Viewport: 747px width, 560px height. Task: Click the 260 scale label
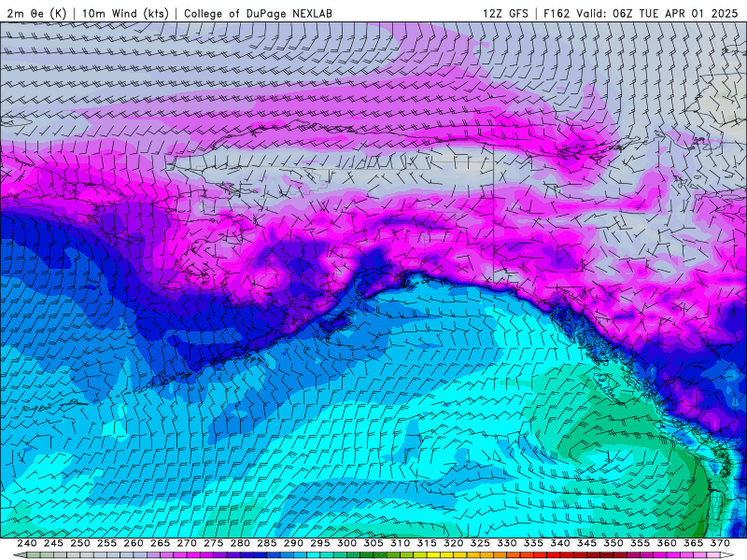(134, 543)
